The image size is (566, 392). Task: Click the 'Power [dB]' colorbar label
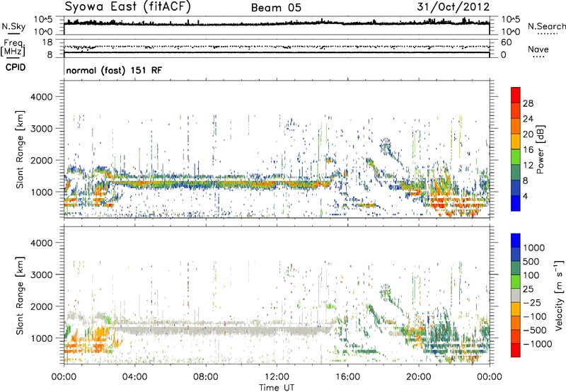pyautogui.click(x=540, y=149)
